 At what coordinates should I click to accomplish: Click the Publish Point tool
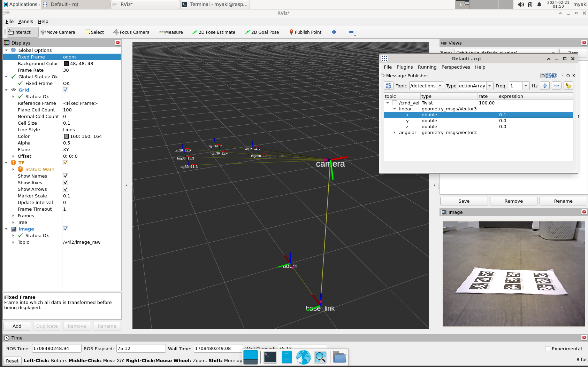[305, 32]
